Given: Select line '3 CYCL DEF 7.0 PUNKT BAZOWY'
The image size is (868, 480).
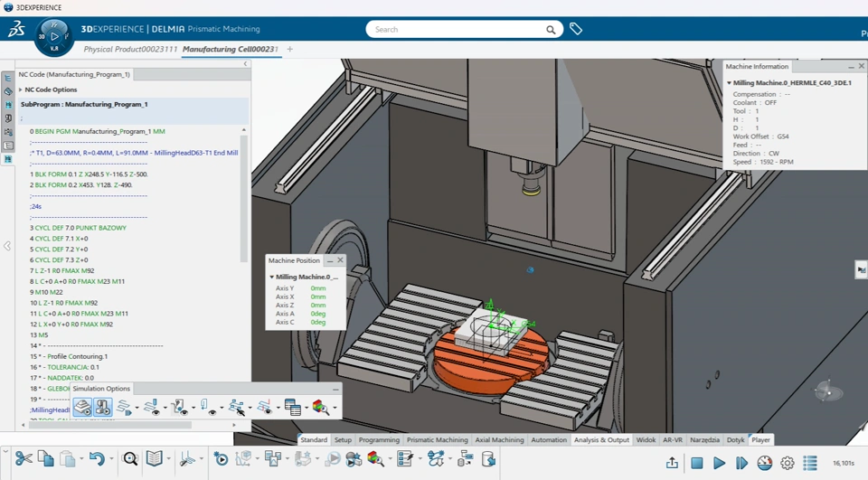Looking at the screenshot, I should pyautogui.click(x=78, y=228).
